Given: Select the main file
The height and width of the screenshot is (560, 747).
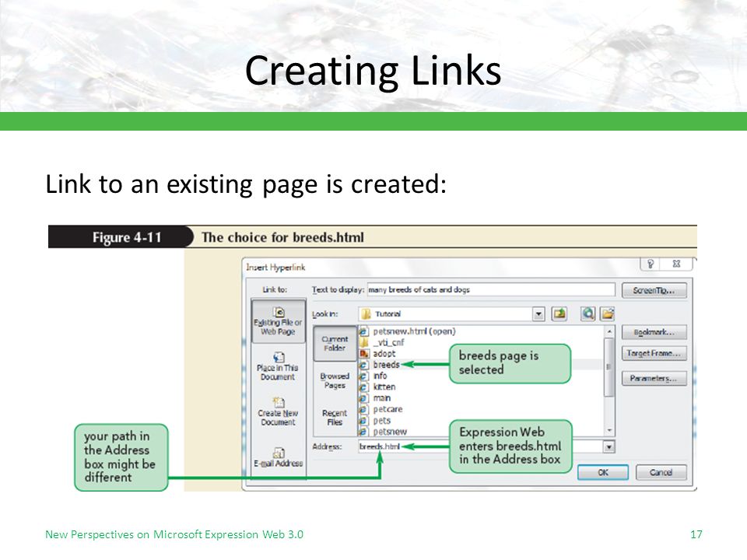Looking at the screenshot, I should [x=375, y=398].
